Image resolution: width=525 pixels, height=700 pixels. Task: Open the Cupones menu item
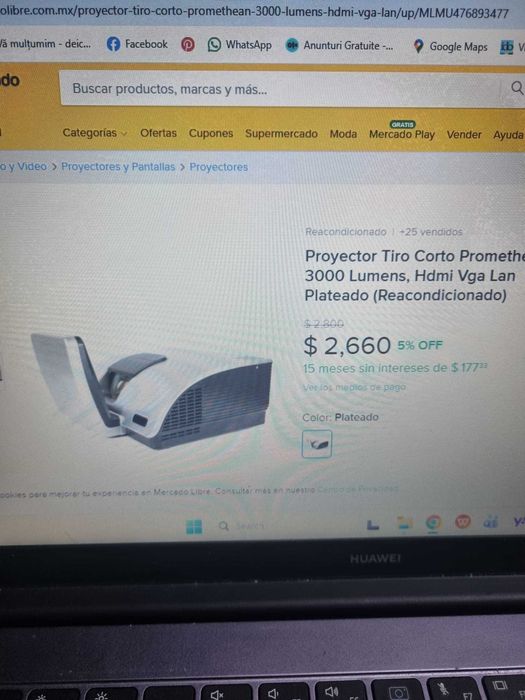point(211,133)
